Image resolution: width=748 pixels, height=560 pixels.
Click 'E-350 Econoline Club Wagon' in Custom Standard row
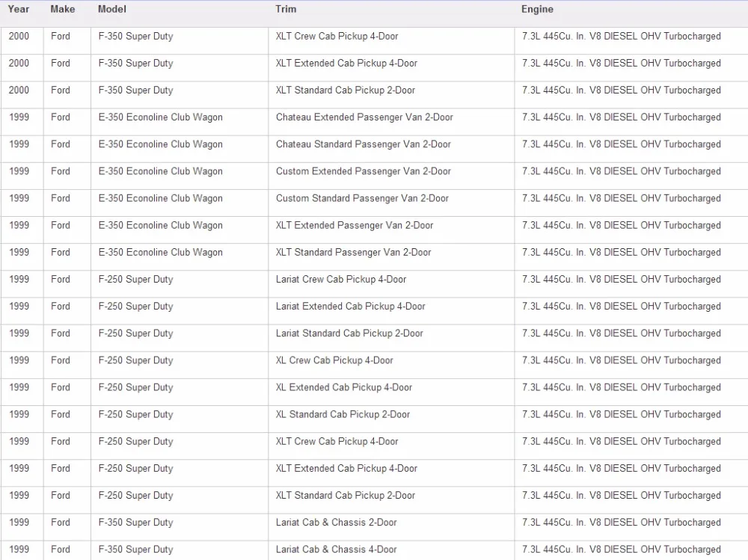[160, 198]
